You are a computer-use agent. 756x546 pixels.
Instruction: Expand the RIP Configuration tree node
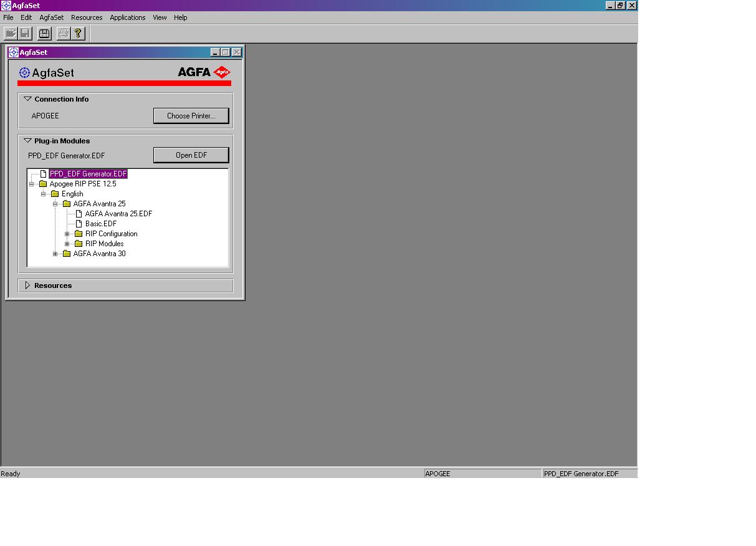(67, 234)
